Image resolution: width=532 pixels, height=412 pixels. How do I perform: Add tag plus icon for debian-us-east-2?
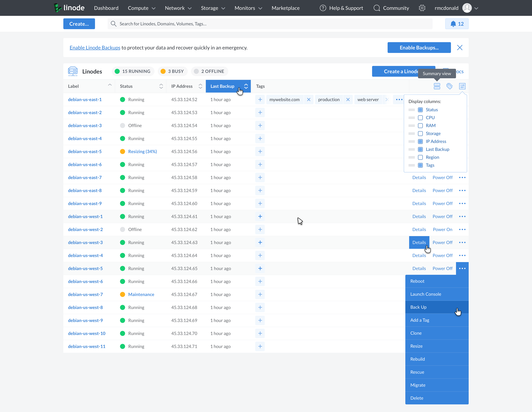[x=260, y=112]
